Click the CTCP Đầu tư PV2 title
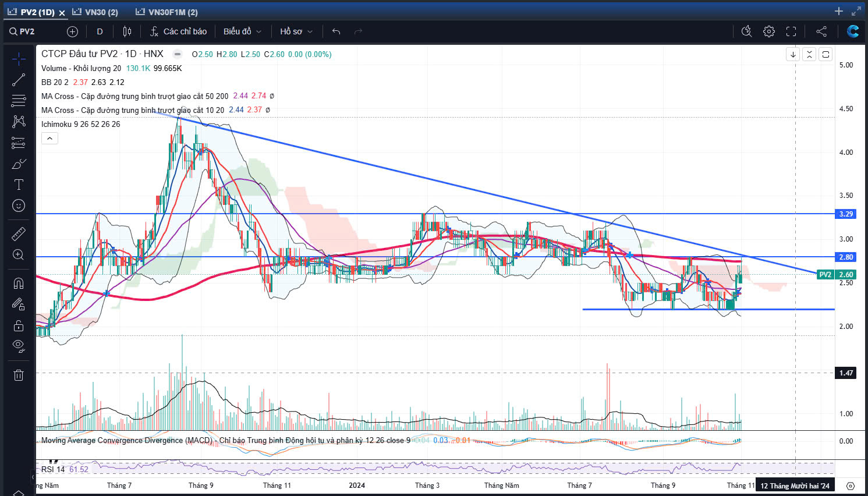The width and height of the screenshot is (868, 496). pyautogui.click(x=102, y=54)
